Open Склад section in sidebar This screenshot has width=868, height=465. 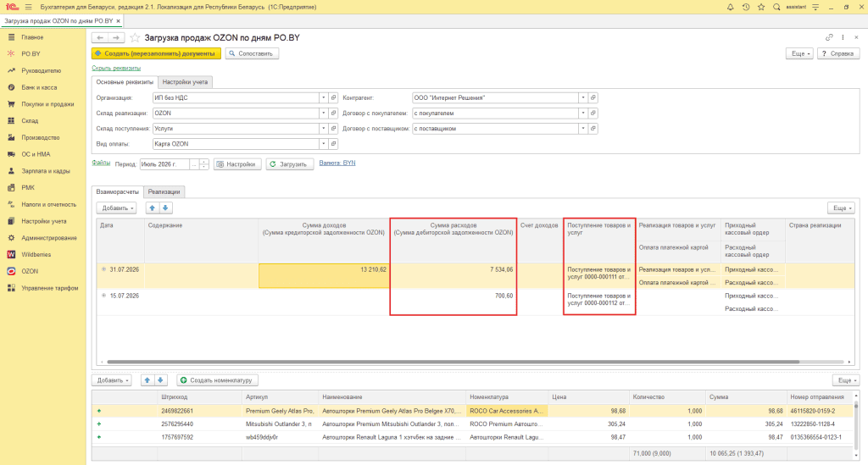coord(30,120)
